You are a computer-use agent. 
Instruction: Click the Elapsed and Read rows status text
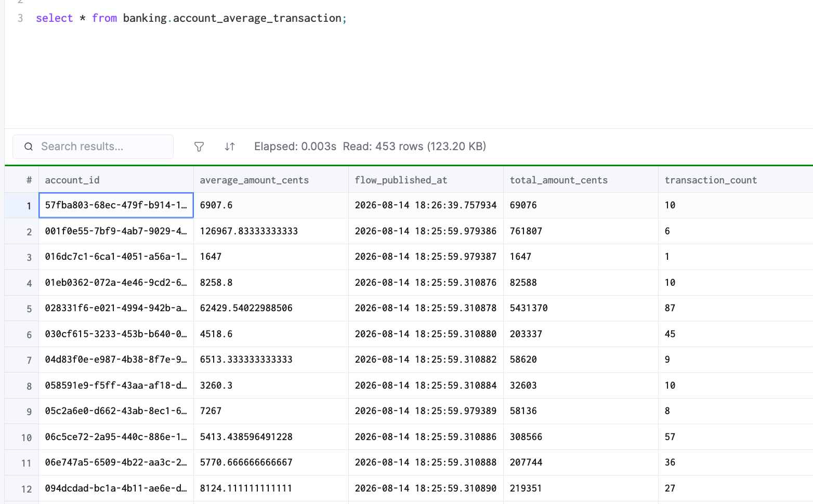pyautogui.click(x=370, y=147)
